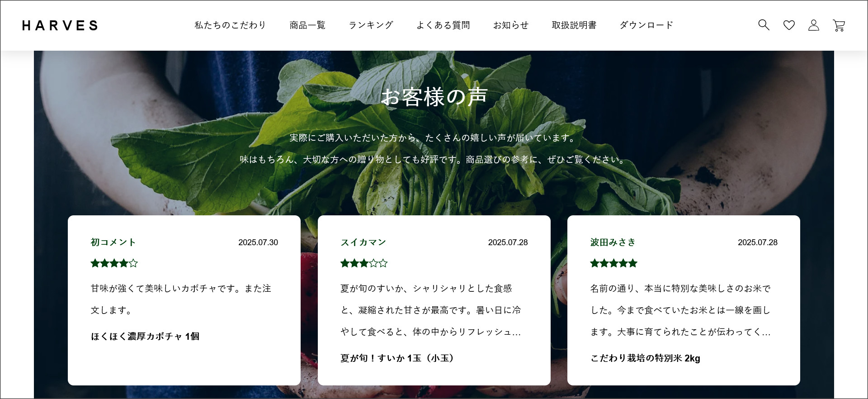Click the heart favorites icon
868x399 pixels.
tap(789, 25)
